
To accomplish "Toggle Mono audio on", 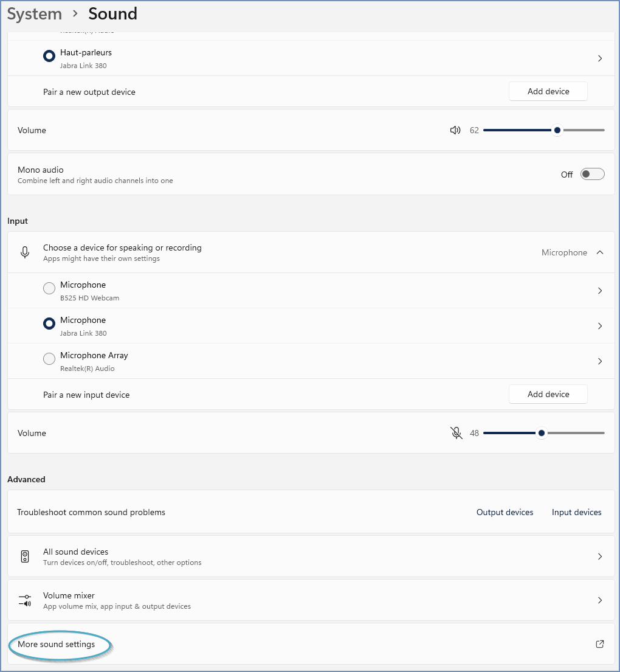I will pos(591,174).
